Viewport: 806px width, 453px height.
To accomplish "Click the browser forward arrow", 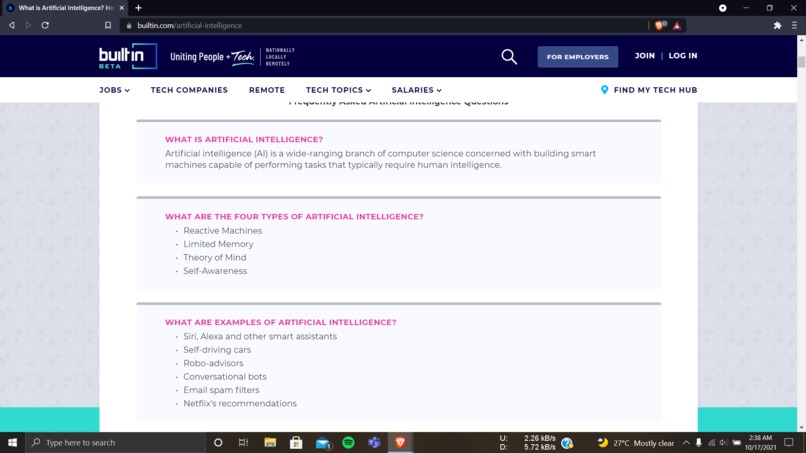I will [28, 25].
